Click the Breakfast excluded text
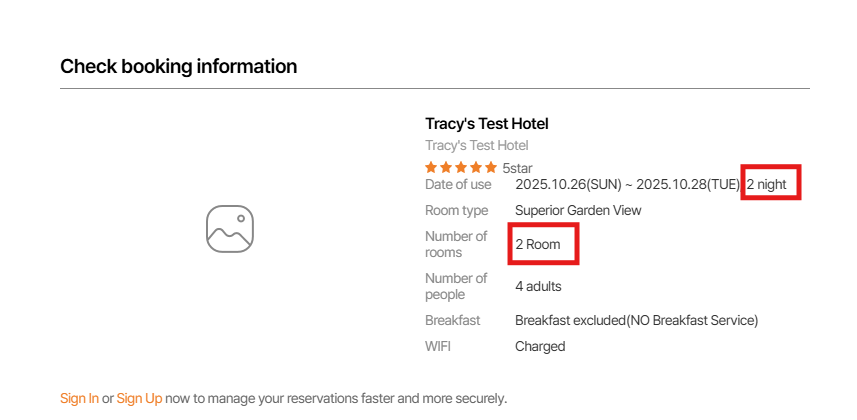 (x=636, y=321)
